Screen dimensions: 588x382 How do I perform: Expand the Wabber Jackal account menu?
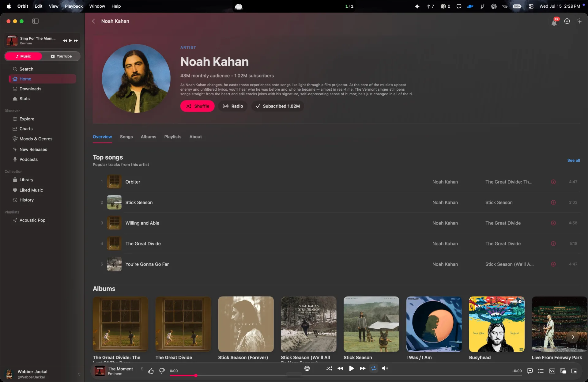click(79, 374)
